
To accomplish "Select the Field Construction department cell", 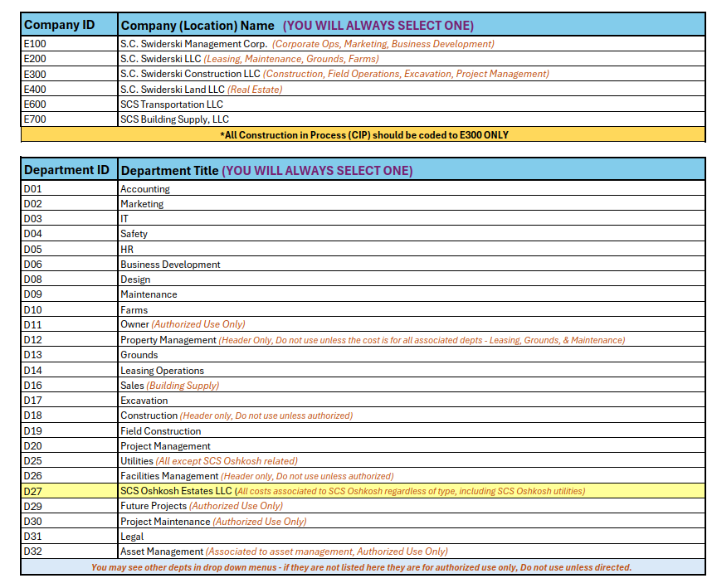I will pyautogui.click(x=412, y=430).
